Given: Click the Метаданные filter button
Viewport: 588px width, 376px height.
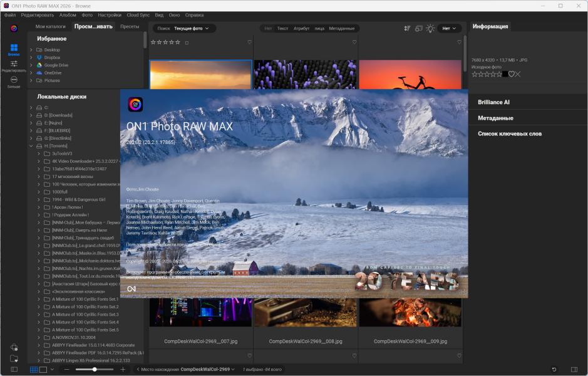Looking at the screenshot, I should point(342,28).
